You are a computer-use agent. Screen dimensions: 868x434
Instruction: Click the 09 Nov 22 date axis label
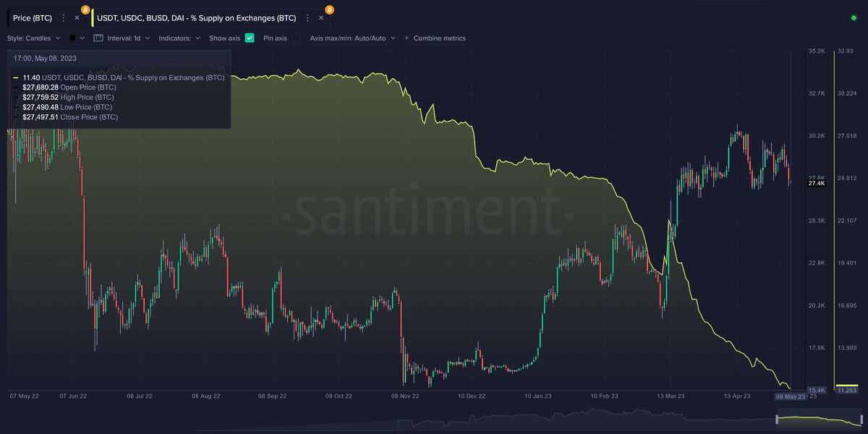(404, 396)
